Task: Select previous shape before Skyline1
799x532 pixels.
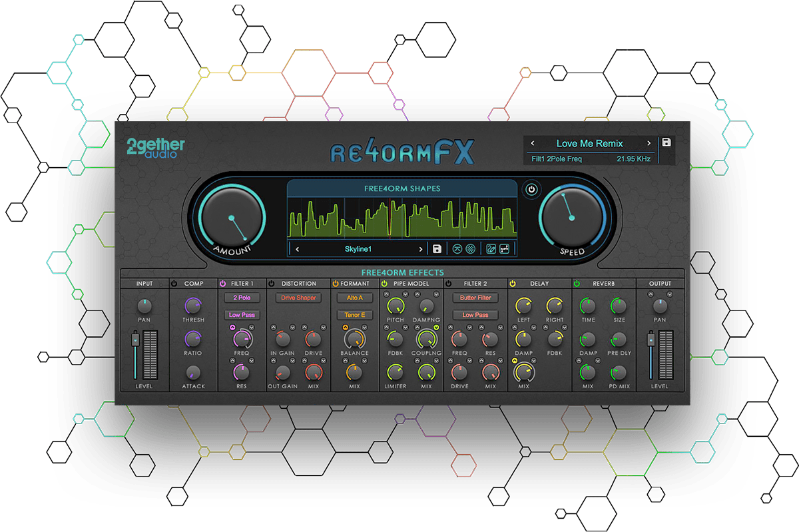Action: coord(297,249)
